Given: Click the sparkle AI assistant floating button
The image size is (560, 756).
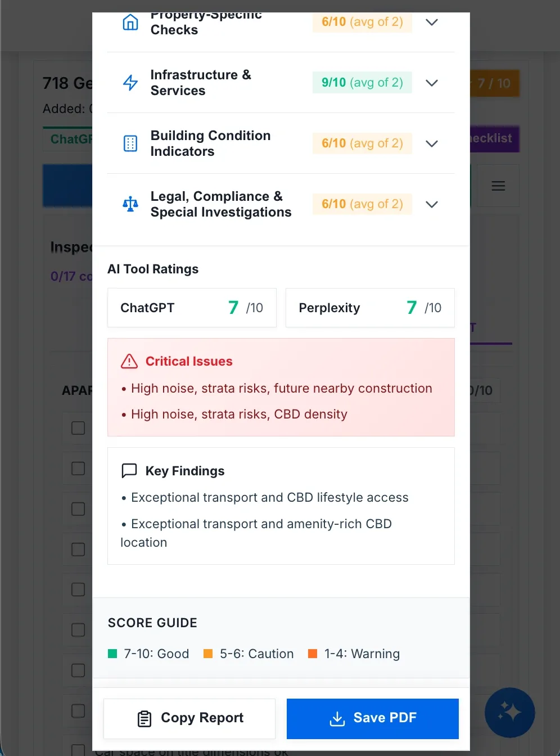Looking at the screenshot, I should (509, 712).
